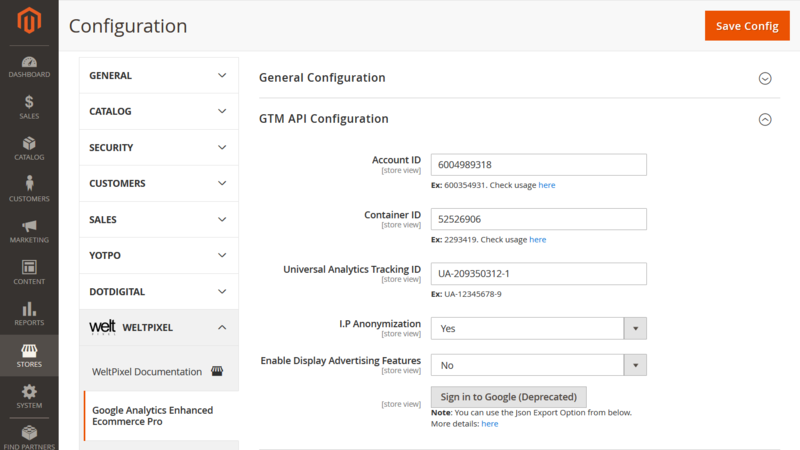The width and height of the screenshot is (800, 450).
Task: Expand the Security settings group
Action: [159, 147]
